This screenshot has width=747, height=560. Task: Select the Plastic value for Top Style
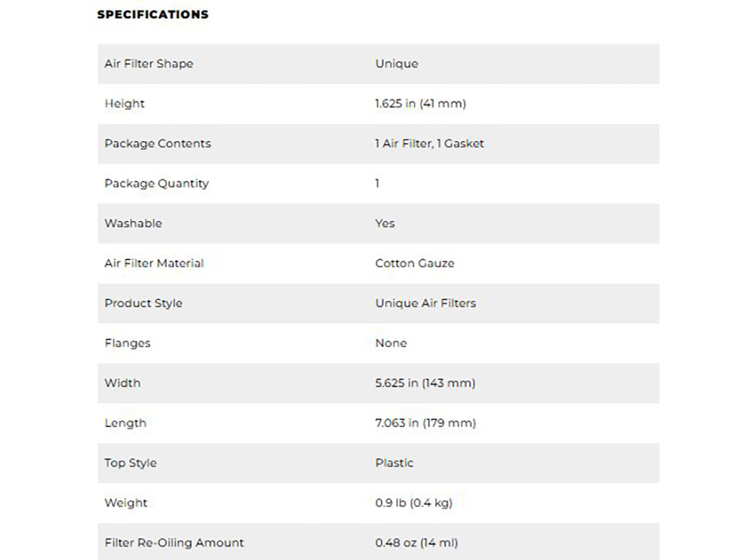point(394,463)
